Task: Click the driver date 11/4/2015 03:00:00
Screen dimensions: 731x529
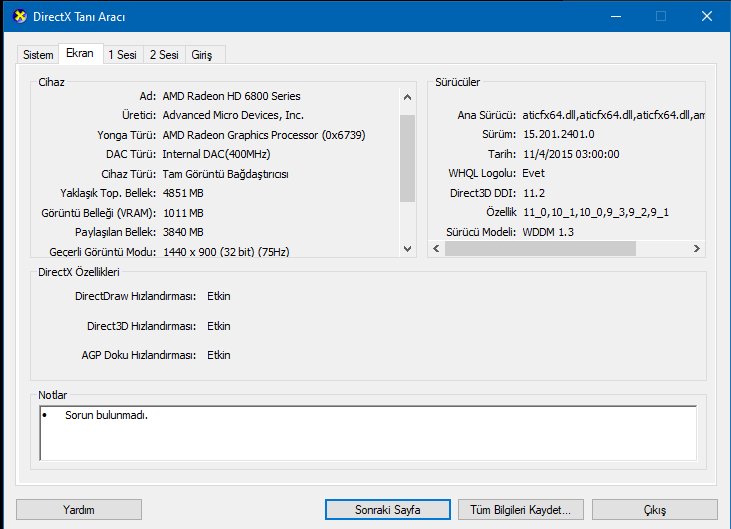Action: point(571,154)
